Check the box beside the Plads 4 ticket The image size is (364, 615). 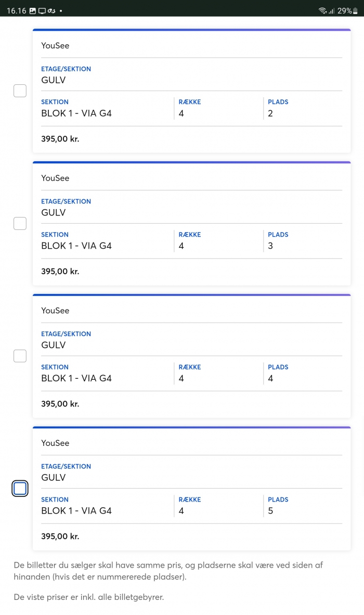(x=20, y=356)
